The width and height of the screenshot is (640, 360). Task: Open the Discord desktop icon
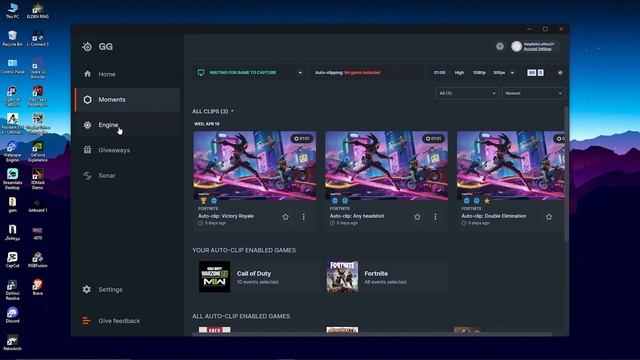click(12, 315)
